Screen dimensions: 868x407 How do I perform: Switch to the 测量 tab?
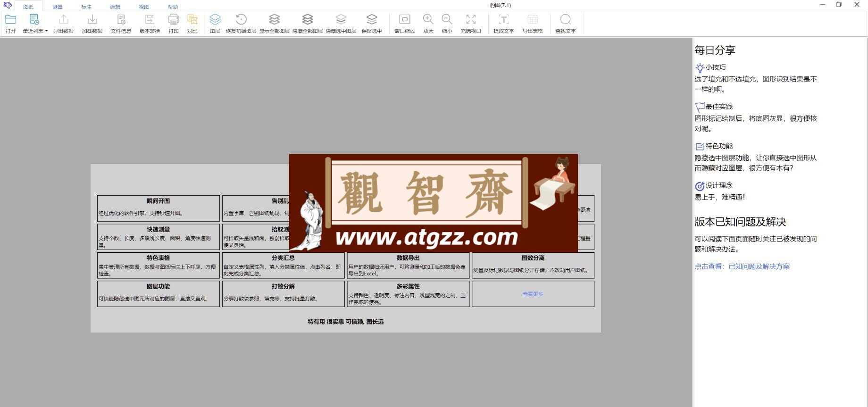58,7
